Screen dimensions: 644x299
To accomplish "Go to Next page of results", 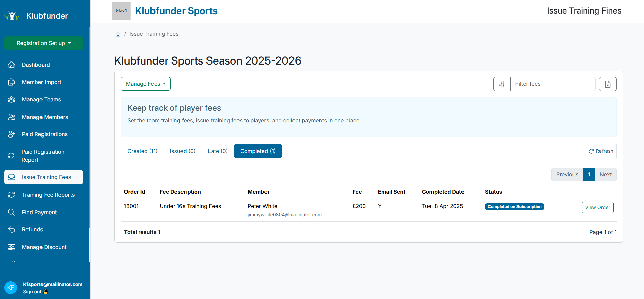I will [x=605, y=174].
